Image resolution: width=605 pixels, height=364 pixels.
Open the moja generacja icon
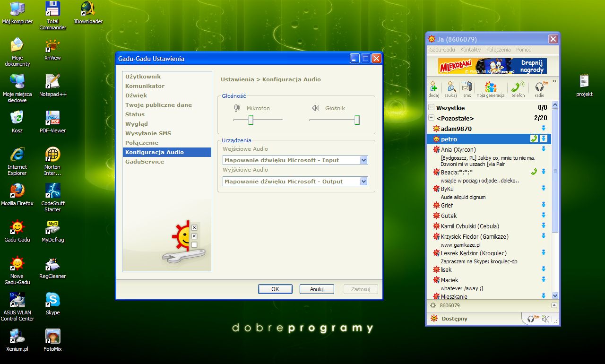[491, 89]
